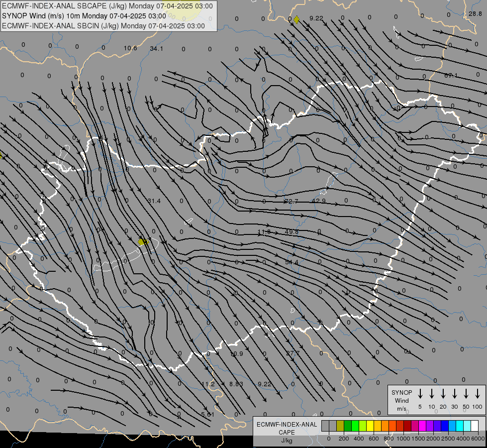Select the dark red CAPE legend swatch

(x=407, y=426)
